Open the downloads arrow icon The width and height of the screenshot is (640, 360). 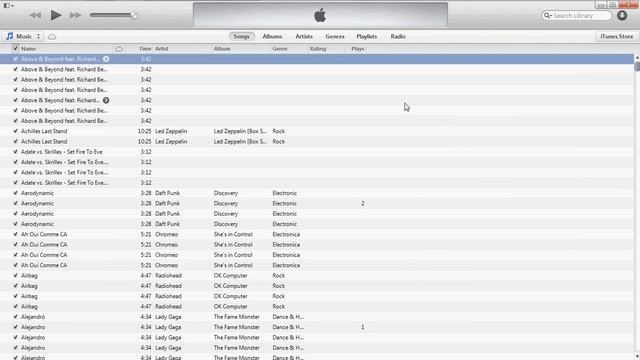click(622, 16)
